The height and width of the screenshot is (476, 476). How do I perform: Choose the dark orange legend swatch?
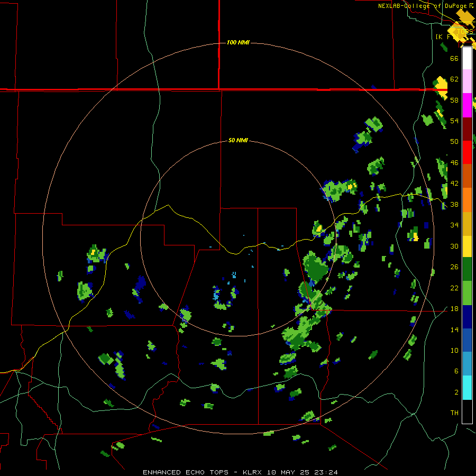point(467,176)
